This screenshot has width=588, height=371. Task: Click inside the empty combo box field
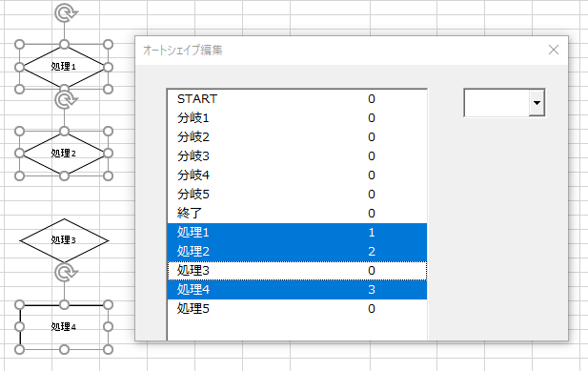tap(497, 103)
